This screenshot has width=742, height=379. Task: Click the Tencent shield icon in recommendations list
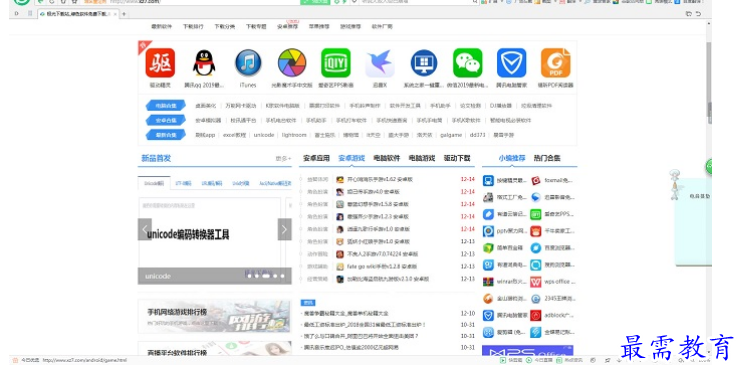coord(488,316)
